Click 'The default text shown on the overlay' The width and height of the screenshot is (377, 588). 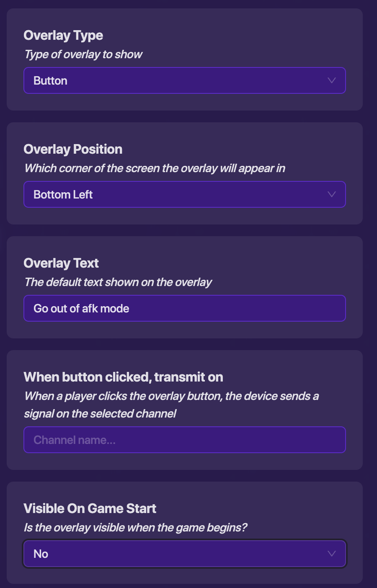118,282
